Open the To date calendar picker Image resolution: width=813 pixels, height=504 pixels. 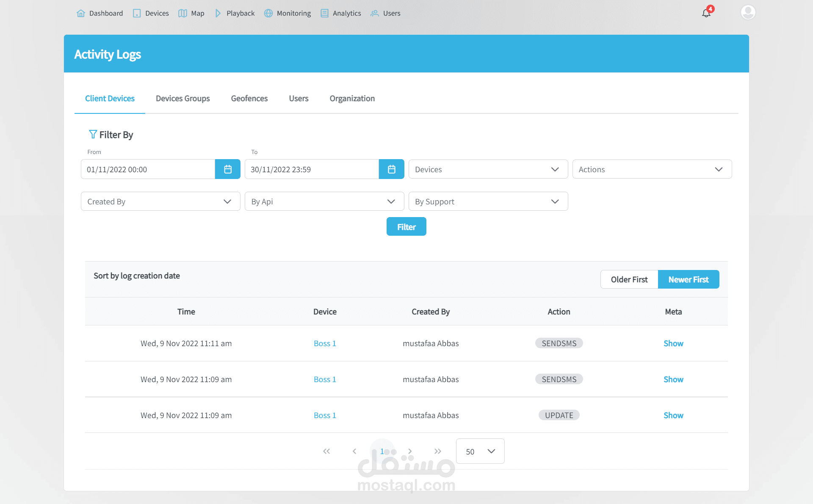coord(391,169)
